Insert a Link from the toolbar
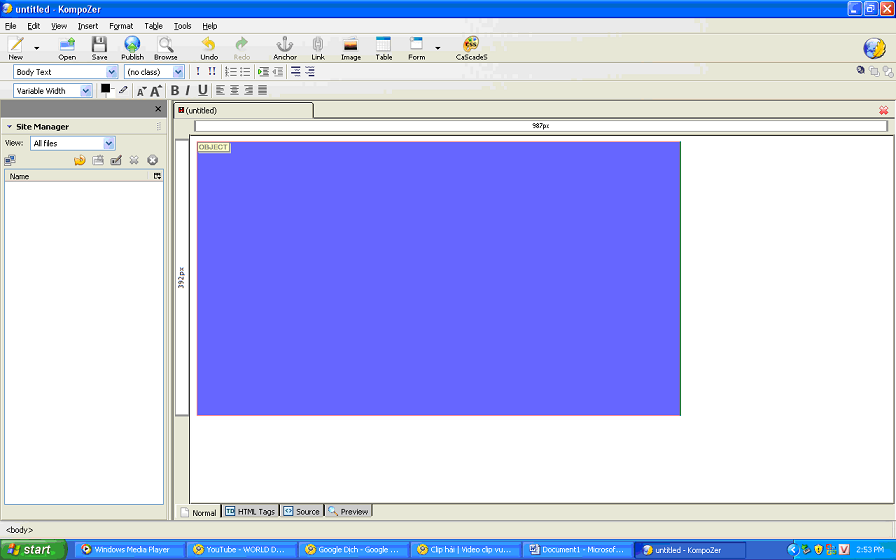The height and width of the screenshot is (560, 896). (318, 48)
